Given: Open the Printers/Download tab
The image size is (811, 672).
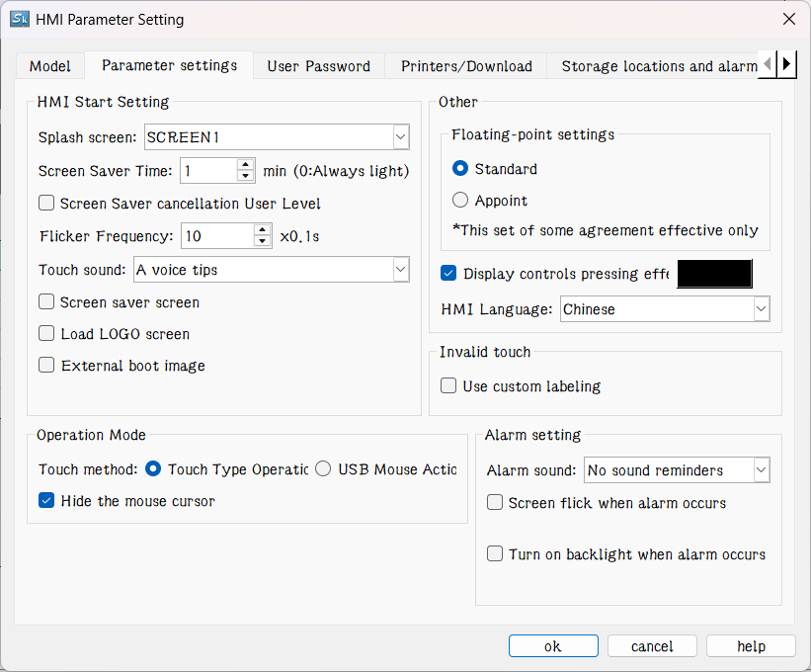Looking at the screenshot, I should pyautogui.click(x=466, y=66).
